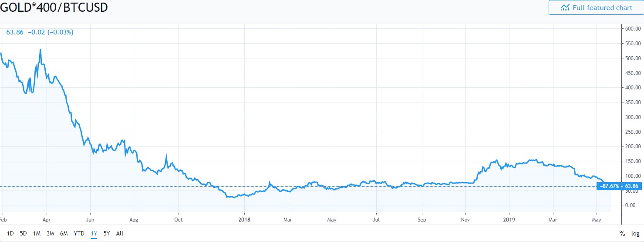Click the 63.86 price value at top-left
The width and height of the screenshot is (644, 242).
(15, 32)
